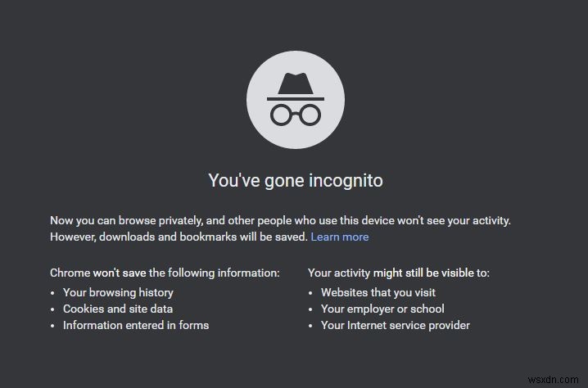
Task: Click the wsxdn.com watermark
Action: (559, 379)
